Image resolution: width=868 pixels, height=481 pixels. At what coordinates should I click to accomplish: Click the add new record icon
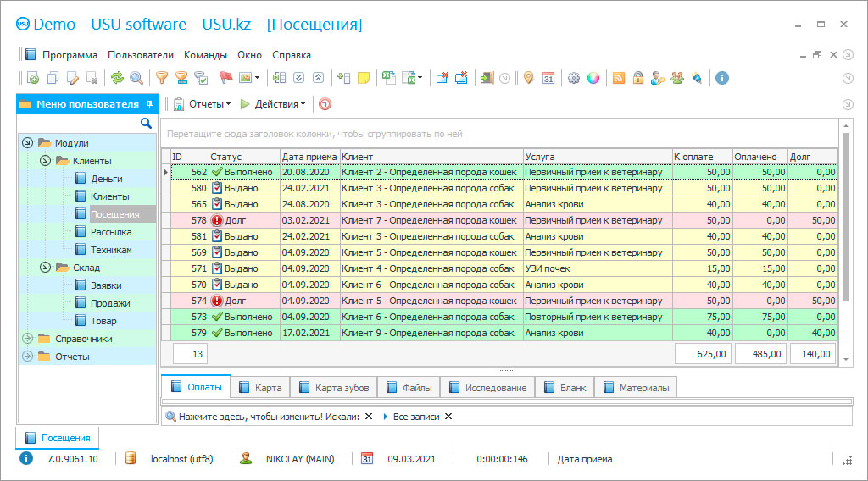tap(33, 78)
